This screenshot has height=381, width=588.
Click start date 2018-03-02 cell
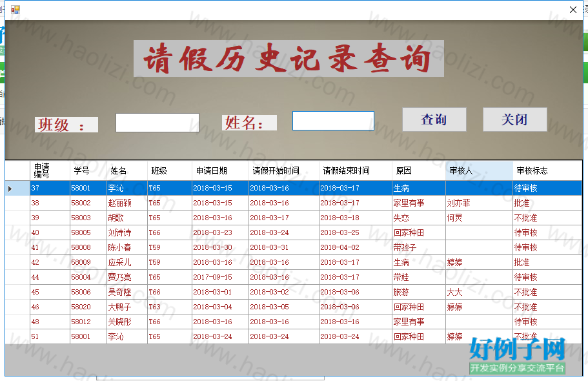[284, 292]
